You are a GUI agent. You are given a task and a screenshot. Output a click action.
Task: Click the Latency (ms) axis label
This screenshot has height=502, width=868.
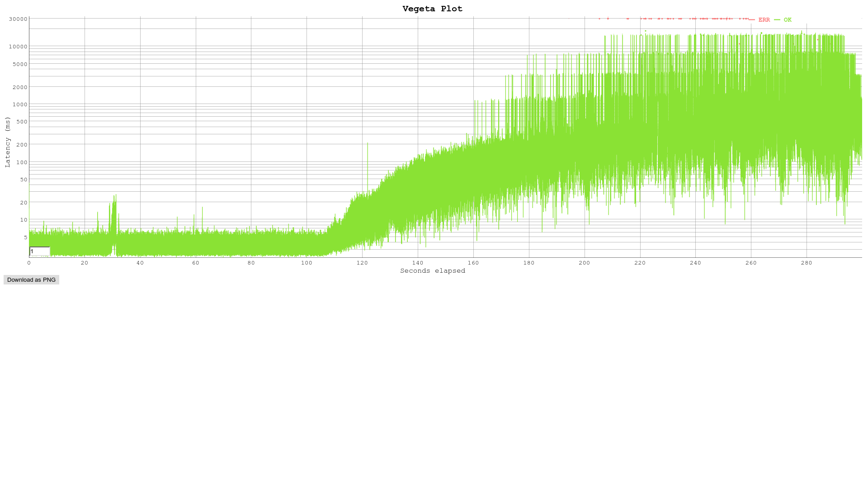pyautogui.click(x=7, y=142)
